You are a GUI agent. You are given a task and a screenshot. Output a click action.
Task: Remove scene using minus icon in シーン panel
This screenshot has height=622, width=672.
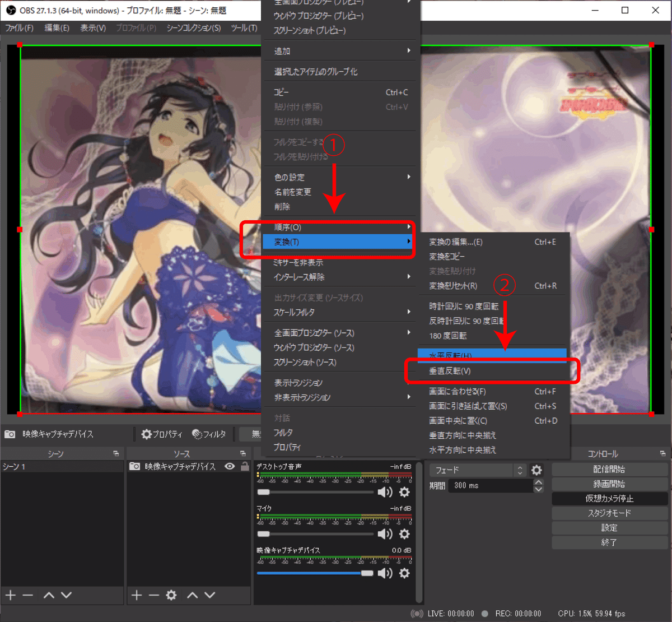click(x=28, y=595)
